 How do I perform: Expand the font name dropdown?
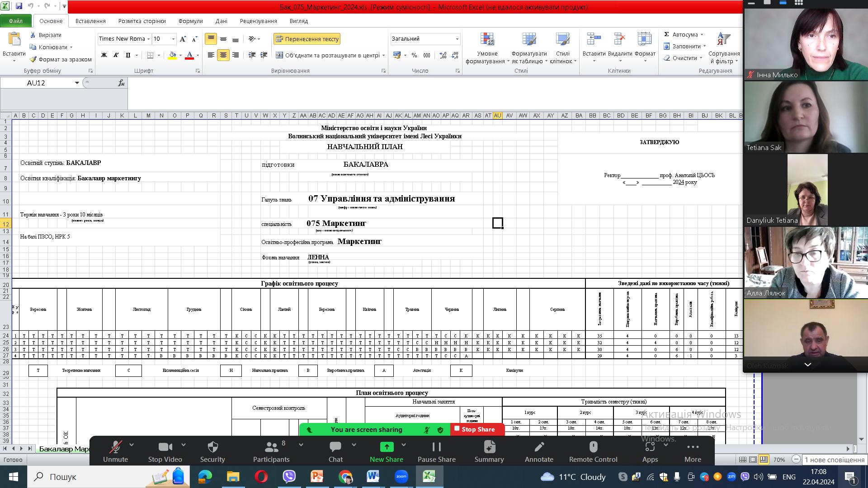click(x=148, y=39)
